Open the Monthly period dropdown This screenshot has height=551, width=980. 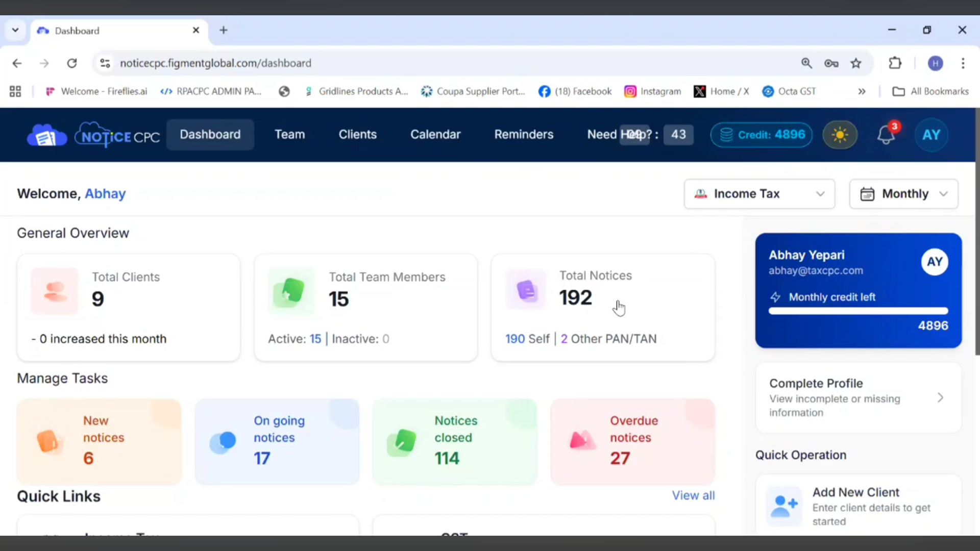point(903,194)
